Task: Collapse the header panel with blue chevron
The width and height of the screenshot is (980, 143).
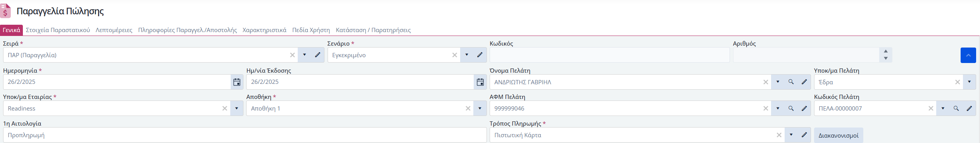Action: 968,55
